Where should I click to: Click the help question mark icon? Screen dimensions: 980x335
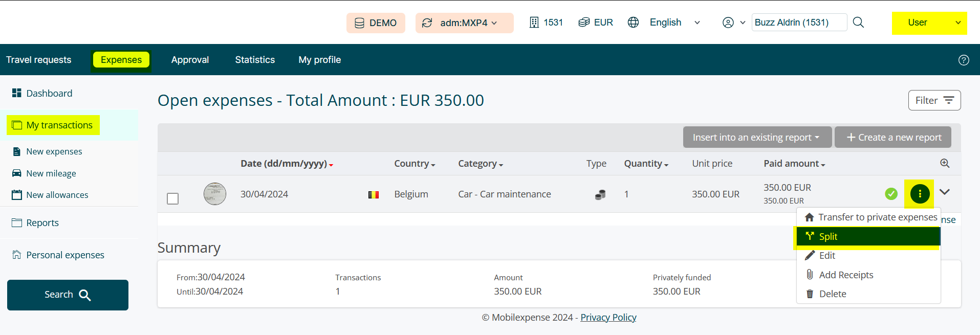pos(963,60)
